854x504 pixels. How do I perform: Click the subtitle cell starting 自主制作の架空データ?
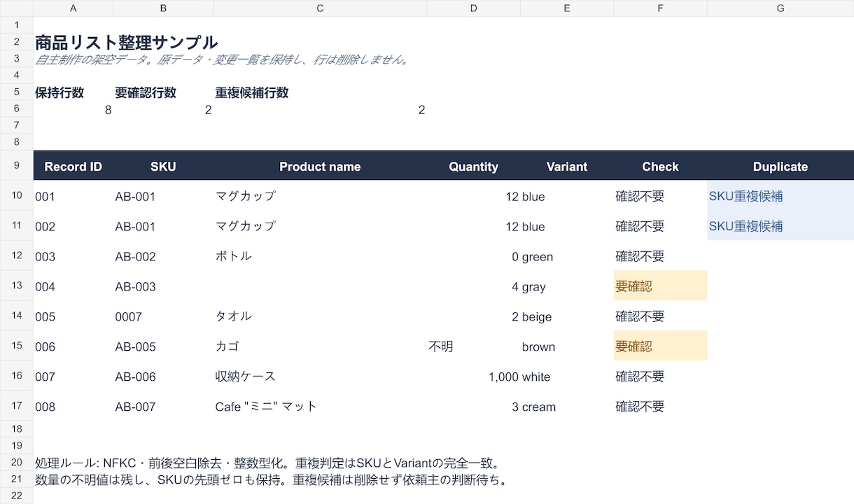tap(222, 59)
